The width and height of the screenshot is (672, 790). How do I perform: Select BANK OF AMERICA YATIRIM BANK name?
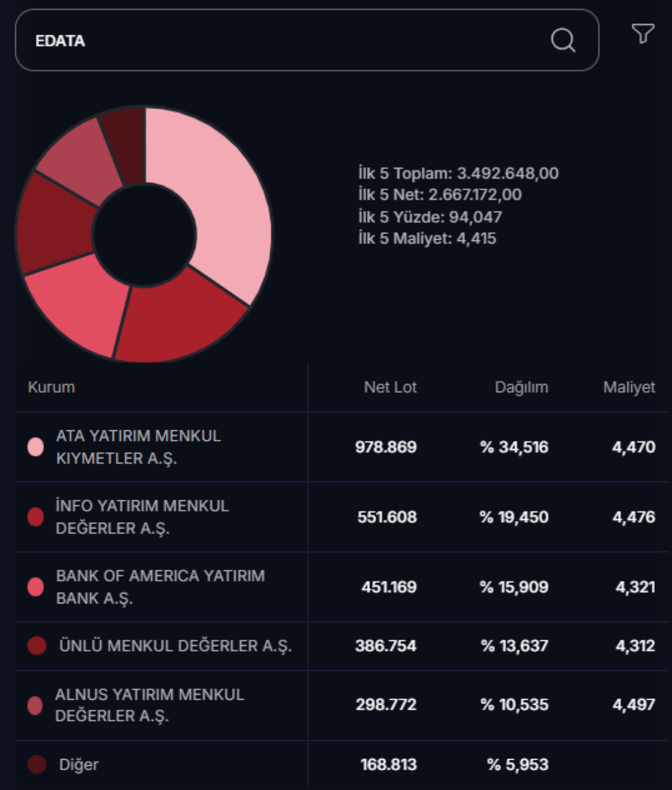click(160, 587)
